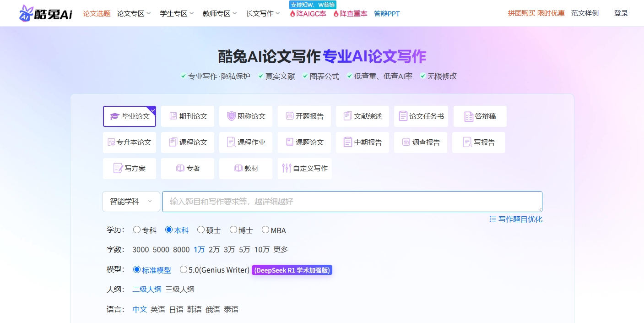The height and width of the screenshot is (323, 644).
Task: Click the 调查报告 icon
Action: pyautogui.click(x=406, y=142)
